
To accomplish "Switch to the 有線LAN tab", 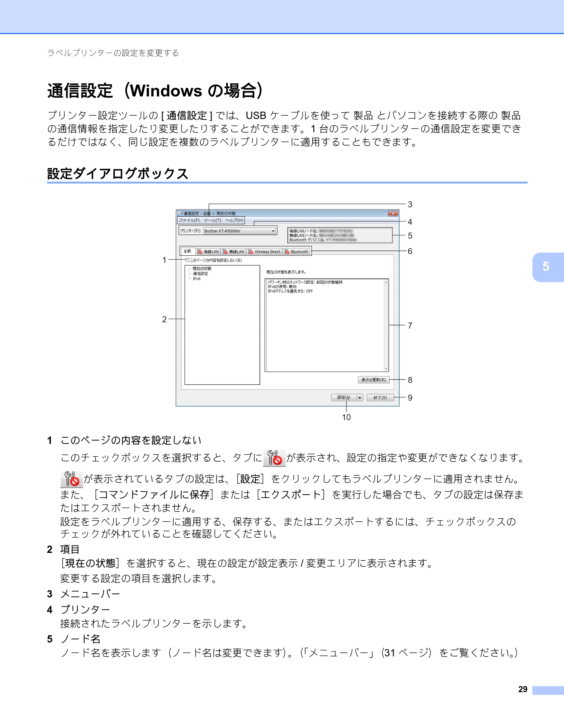I will pyautogui.click(x=208, y=252).
